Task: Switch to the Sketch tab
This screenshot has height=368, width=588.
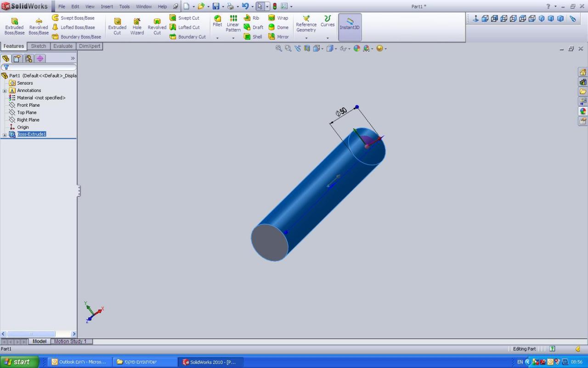Action: 39,46
